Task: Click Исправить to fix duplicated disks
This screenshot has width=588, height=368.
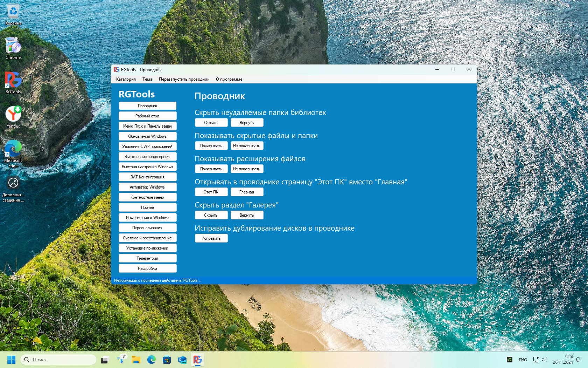Action: (211, 238)
